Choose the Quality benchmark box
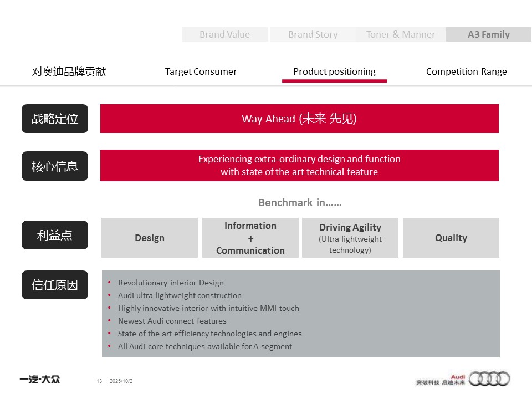 pyautogui.click(x=451, y=238)
